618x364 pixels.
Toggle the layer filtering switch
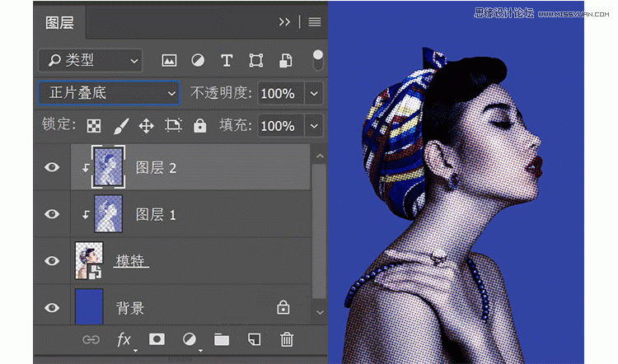[x=318, y=60]
